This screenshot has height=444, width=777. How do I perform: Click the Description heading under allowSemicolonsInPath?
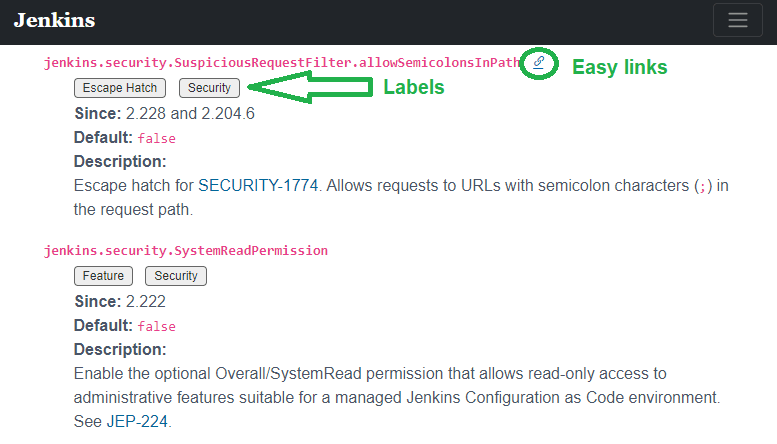(120, 161)
